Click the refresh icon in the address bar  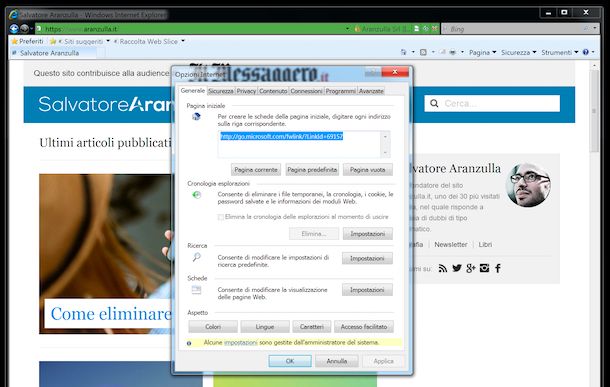coord(426,29)
